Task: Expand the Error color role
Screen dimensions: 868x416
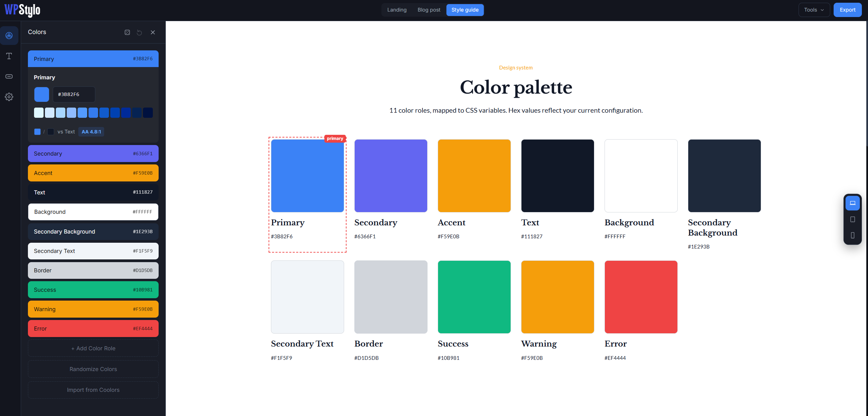Action: [x=93, y=329]
